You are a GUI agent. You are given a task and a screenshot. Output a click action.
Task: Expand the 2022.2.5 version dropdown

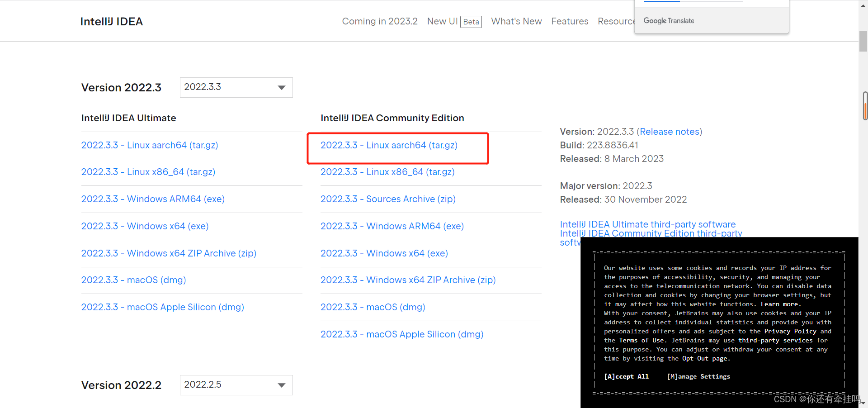coord(236,385)
